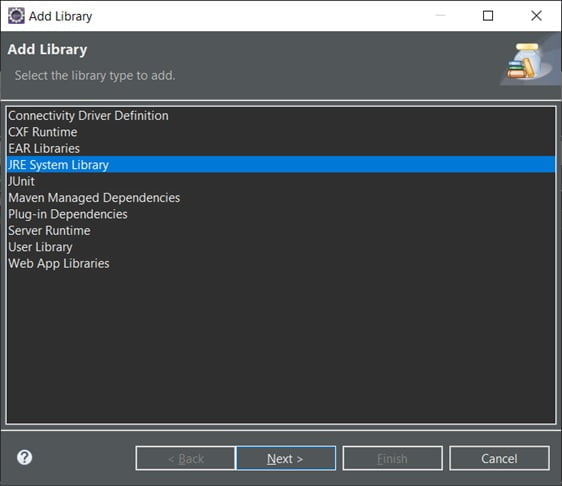Click the < Back button

tap(186, 458)
